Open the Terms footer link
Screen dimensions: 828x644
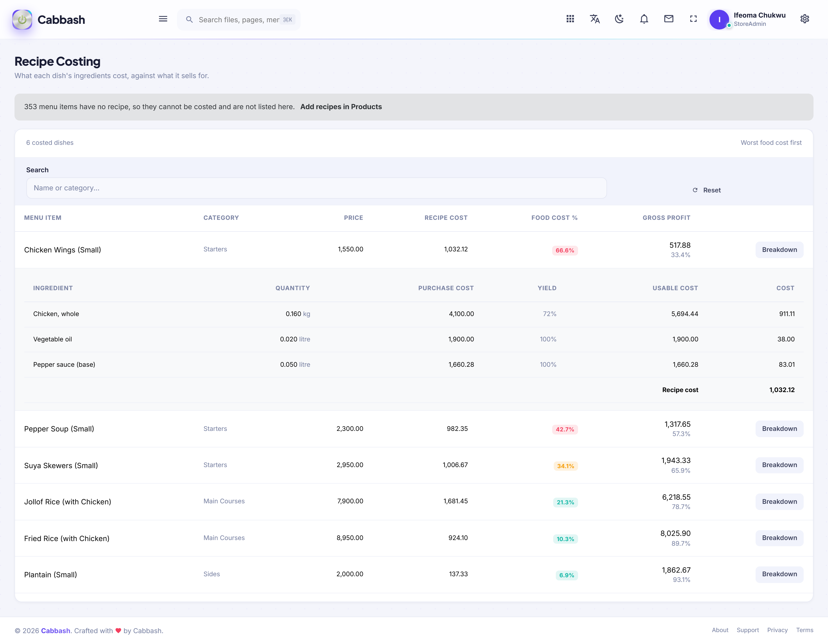pos(804,630)
